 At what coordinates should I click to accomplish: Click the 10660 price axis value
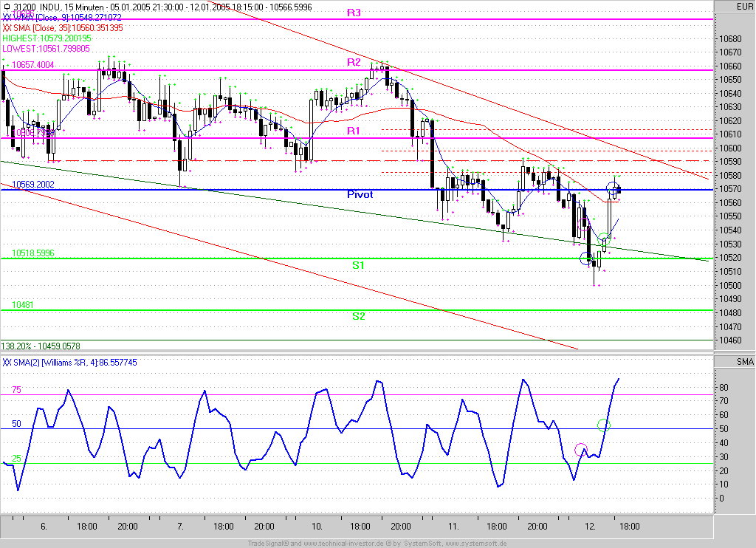730,66
